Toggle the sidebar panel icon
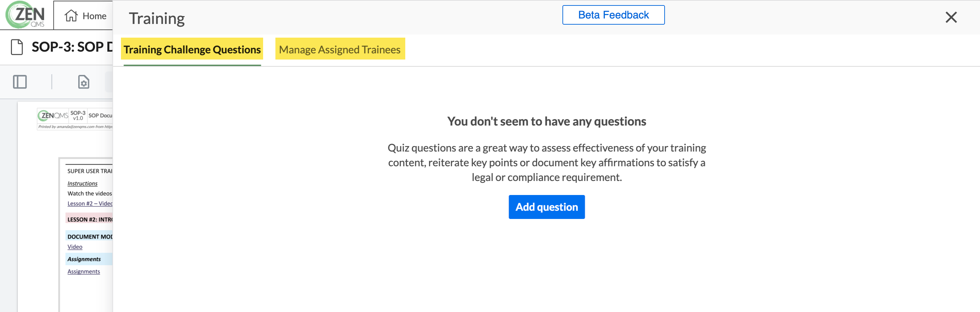The height and width of the screenshot is (312, 980). click(x=20, y=82)
